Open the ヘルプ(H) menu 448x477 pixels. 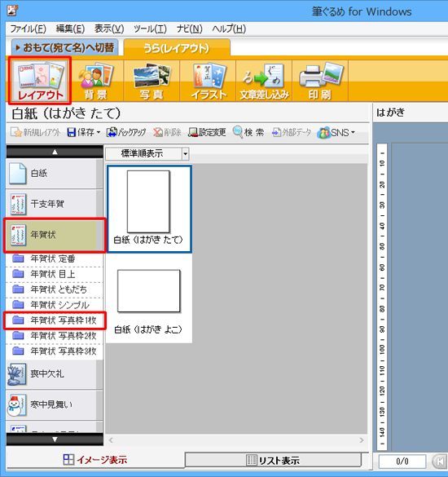[229, 29]
